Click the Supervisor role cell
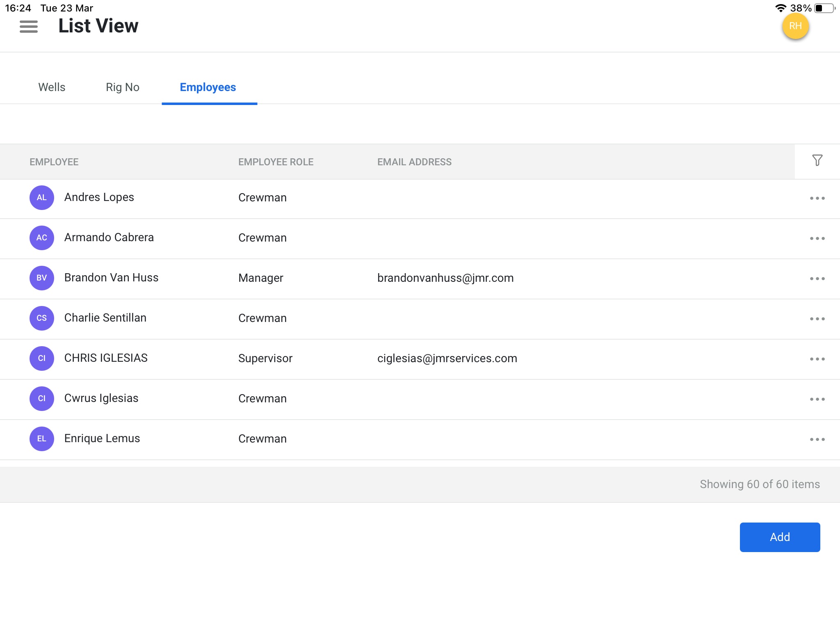Image resolution: width=840 pixels, height=630 pixels. [x=265, y=358]
